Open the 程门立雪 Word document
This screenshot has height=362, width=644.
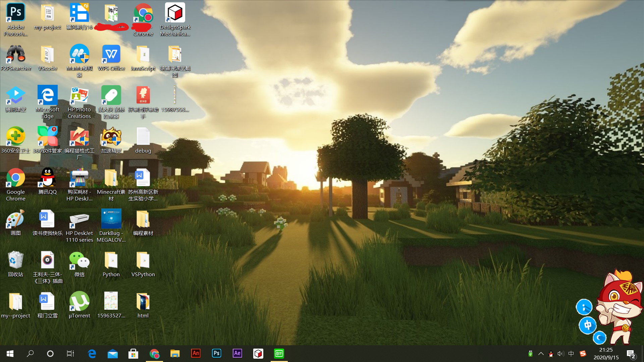48,305
